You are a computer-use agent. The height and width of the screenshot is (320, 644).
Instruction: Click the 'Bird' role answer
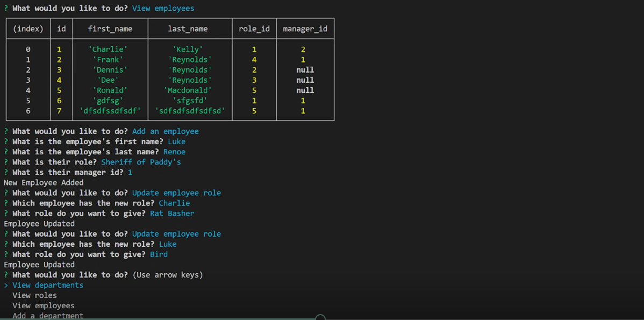159,254
